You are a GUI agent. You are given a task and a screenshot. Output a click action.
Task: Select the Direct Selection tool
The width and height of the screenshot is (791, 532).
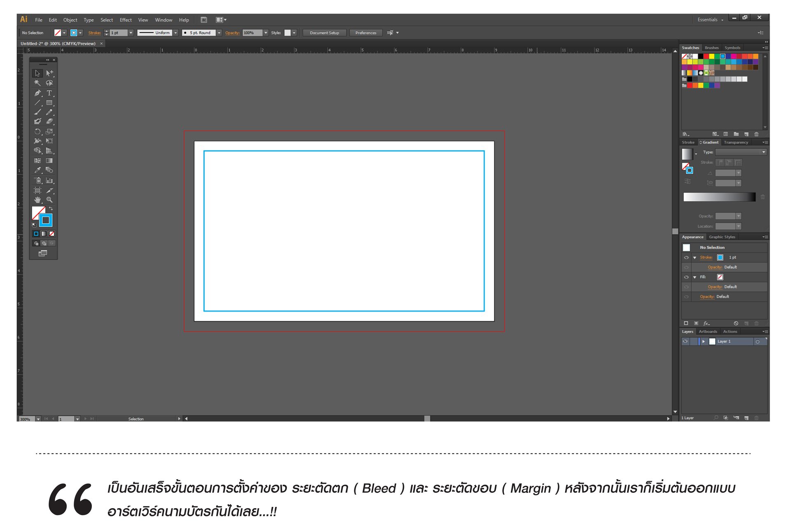pyautogui.click(x=49, y=73)
